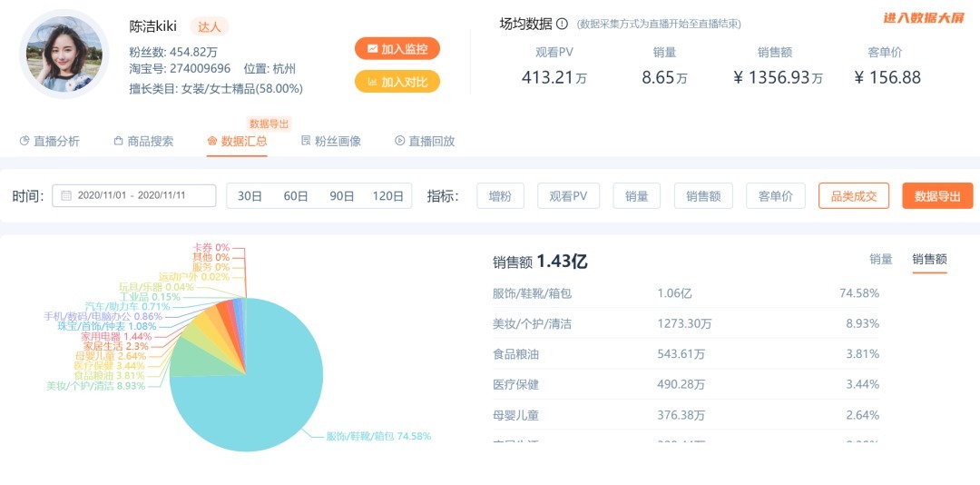This screenshot has height=485, width=980.
Task: Click the 加入对比 button
Action: point(397,82)
